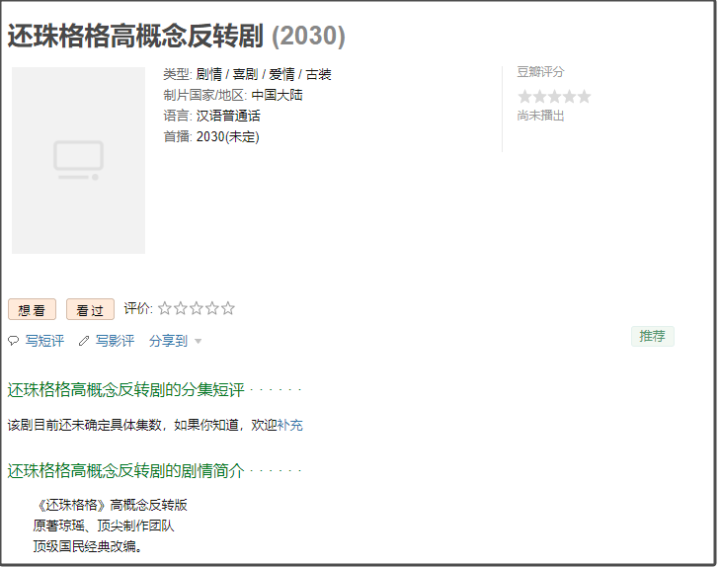Click the 推荐 button
720x567 pixels.
(652, 336)
